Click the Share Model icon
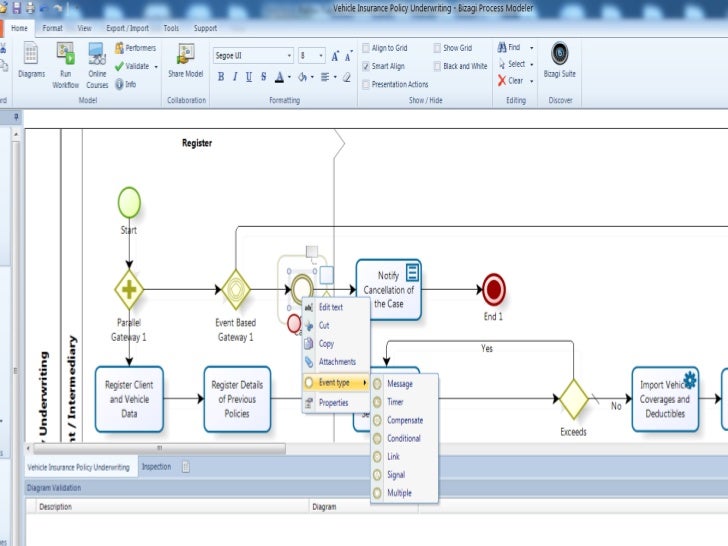728x546 pixels. [186, 53]
